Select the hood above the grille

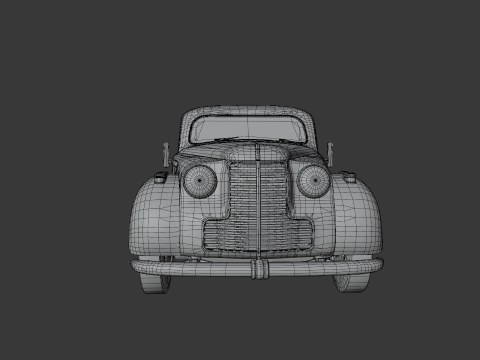click(x=257, y=153)
